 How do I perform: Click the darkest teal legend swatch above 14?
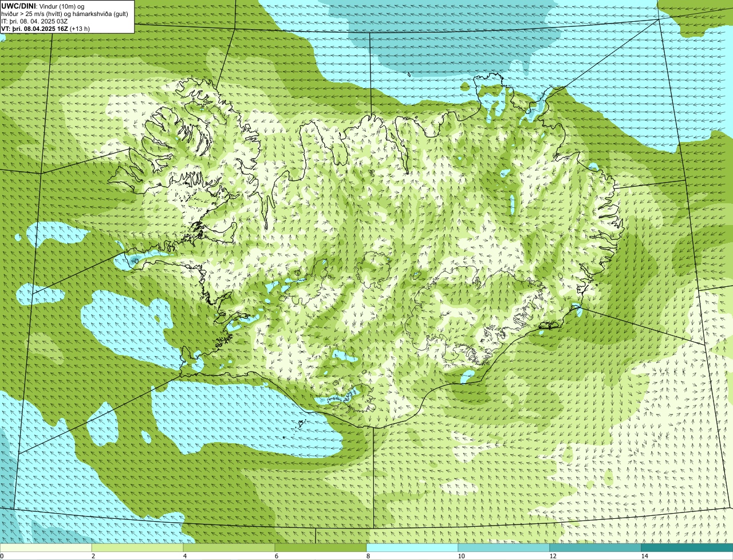[687, 547]
